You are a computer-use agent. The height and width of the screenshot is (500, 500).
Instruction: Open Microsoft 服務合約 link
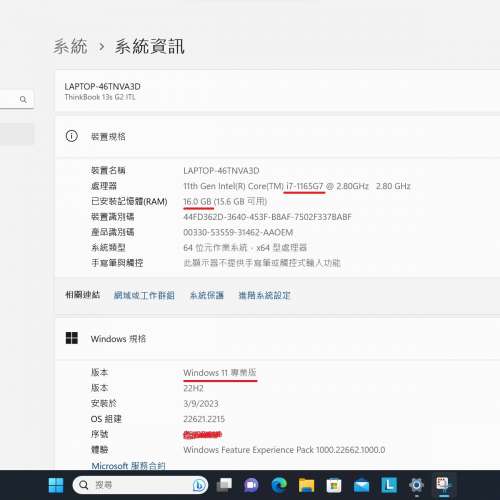[x=128, y=466]
